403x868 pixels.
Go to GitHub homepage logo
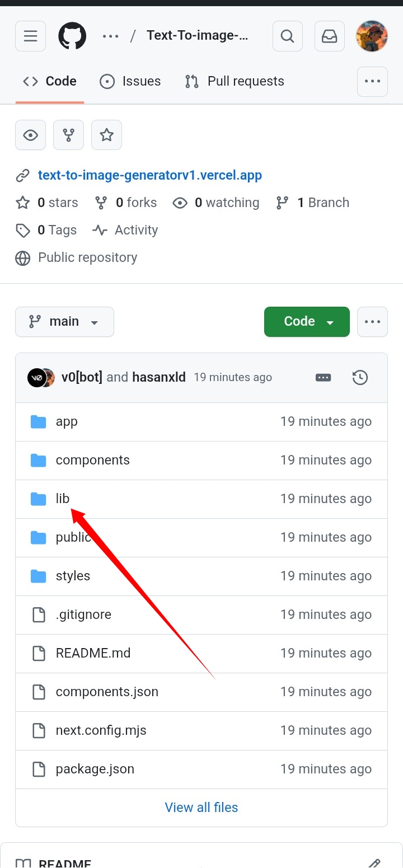(x=72, y=36)
